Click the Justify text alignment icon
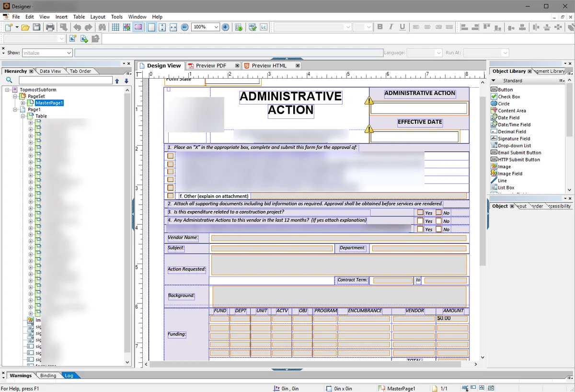The width and height of the screenshot is (575, 392). (449, 27)
